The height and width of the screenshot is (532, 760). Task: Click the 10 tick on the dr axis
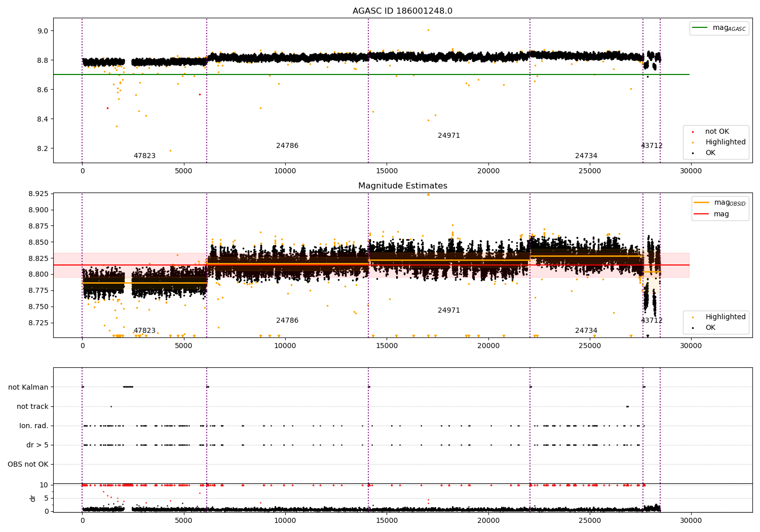pos(44,485)
